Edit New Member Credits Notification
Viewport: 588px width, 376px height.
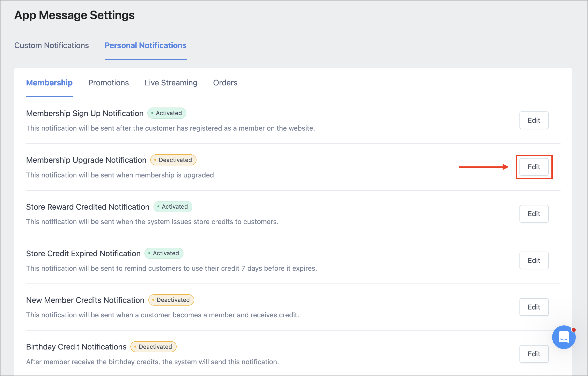[x=534, y=307]
